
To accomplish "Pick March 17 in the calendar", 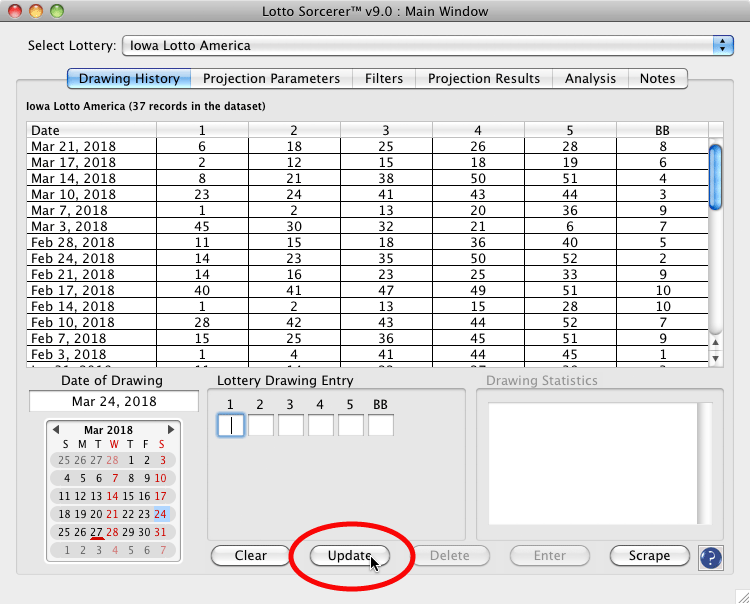I will [x=160, y=496].
